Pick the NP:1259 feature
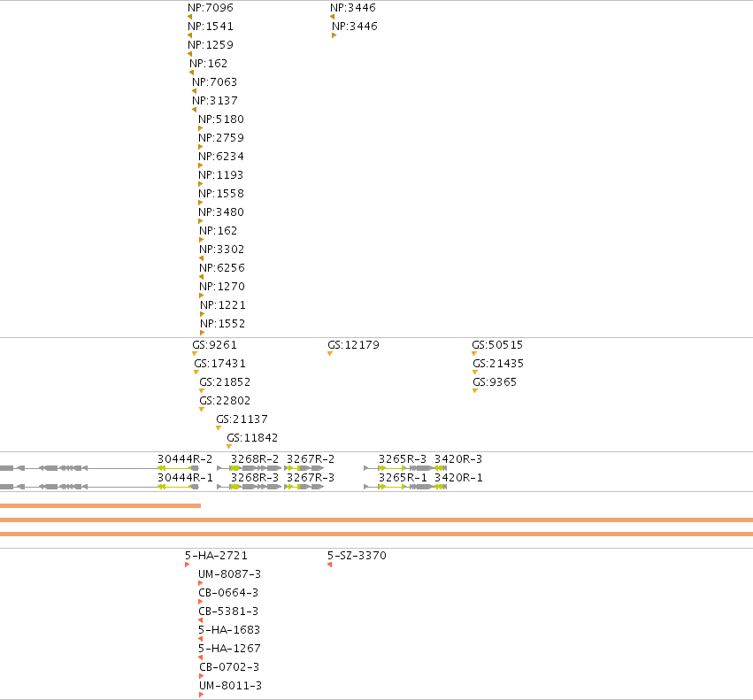The height and width of the screenshot is (700, 753). pyautogui.click(x=211, y=45)
